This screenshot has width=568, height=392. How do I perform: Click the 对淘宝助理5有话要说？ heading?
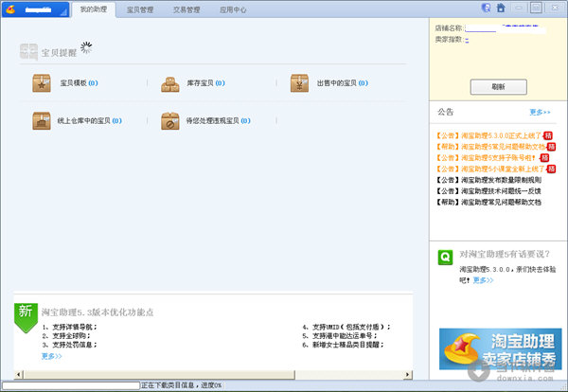click(505, 255)
